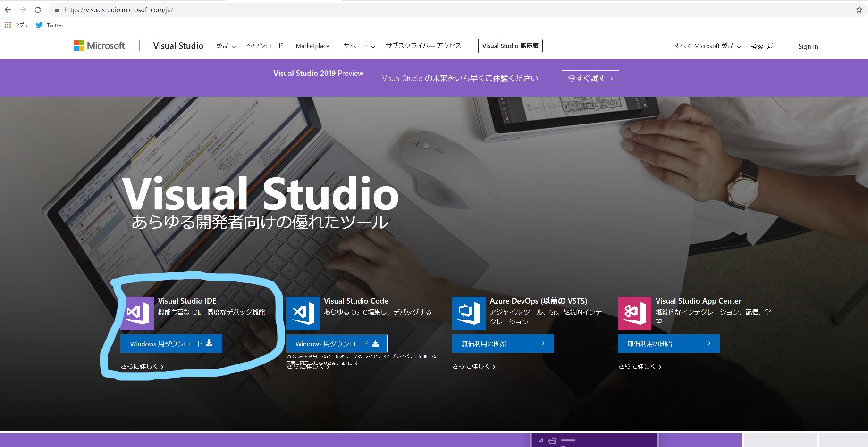Open the Marketplace menu item
Viewport: 868px width, 447px height.
coord(312,46)
